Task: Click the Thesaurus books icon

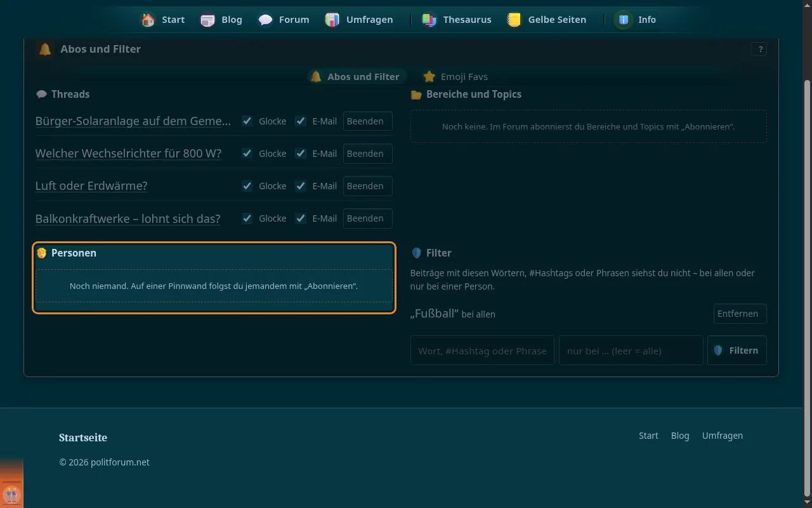Action: click(429, 20)
